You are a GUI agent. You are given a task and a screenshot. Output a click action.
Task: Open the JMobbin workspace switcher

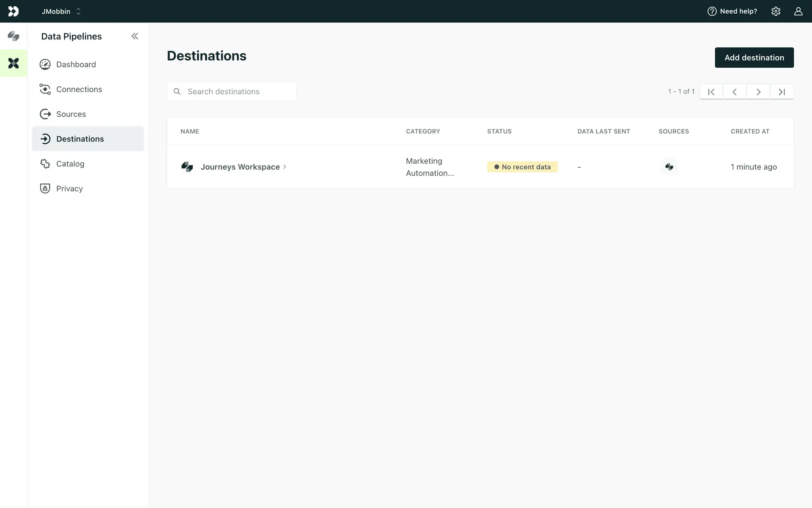point(61,11)
